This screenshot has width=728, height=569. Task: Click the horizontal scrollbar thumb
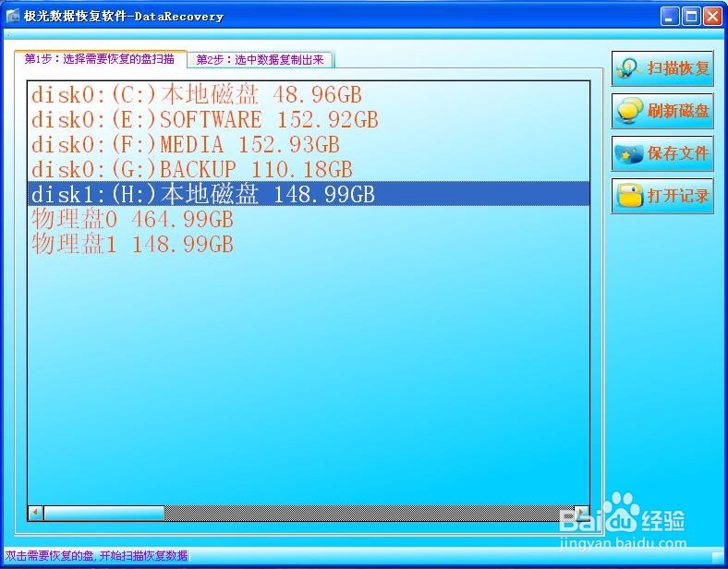click(x=104, y=513)
